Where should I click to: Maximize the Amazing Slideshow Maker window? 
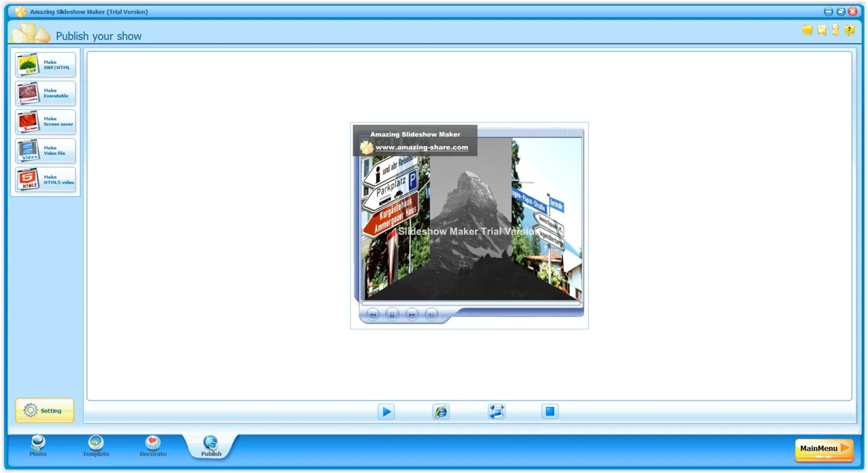(x=840, y=11)
